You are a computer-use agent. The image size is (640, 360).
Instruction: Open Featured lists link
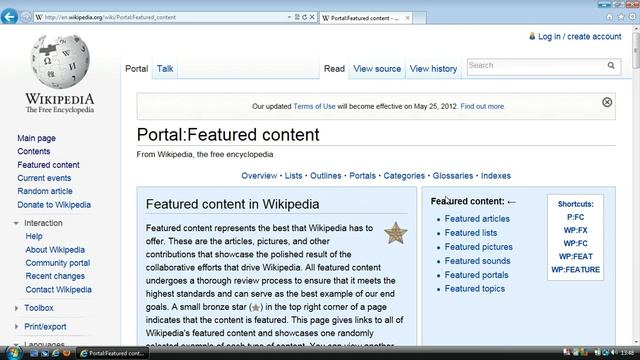471,233
